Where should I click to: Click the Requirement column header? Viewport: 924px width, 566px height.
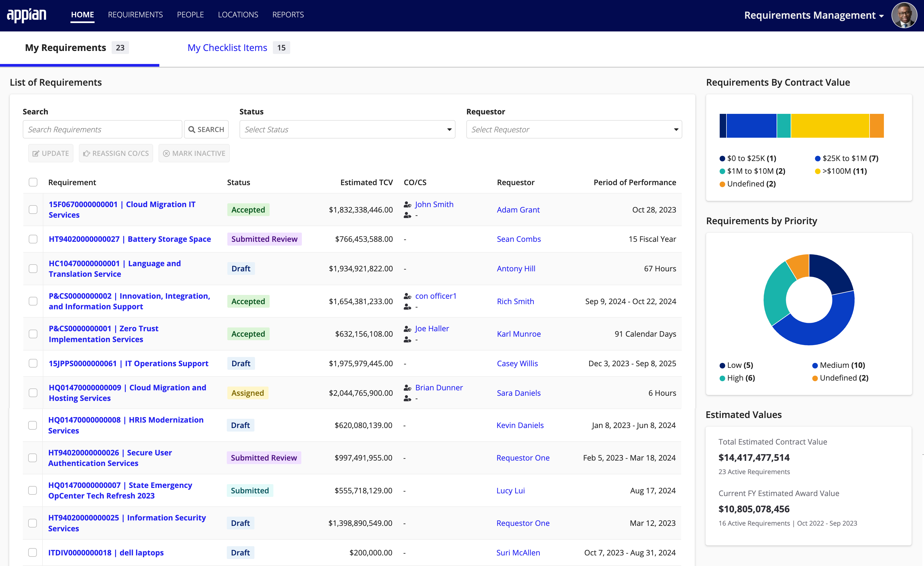72,182
